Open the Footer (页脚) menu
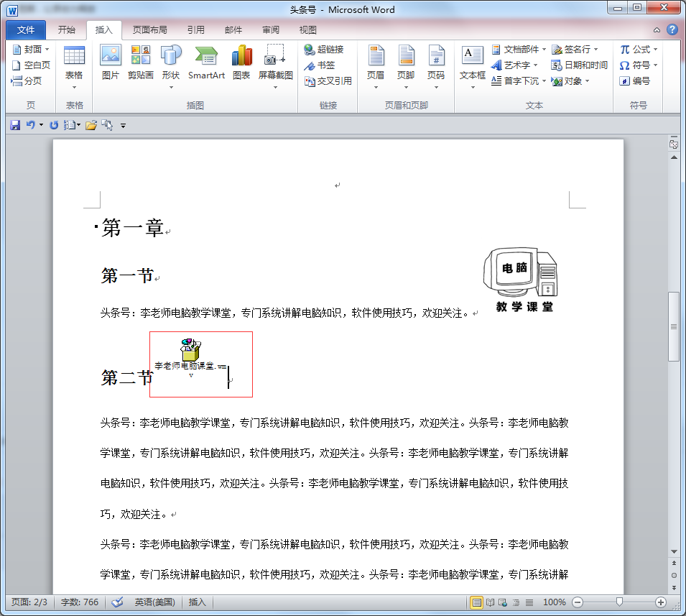Viewport: 686px width, 616px height. coord(406,68)
